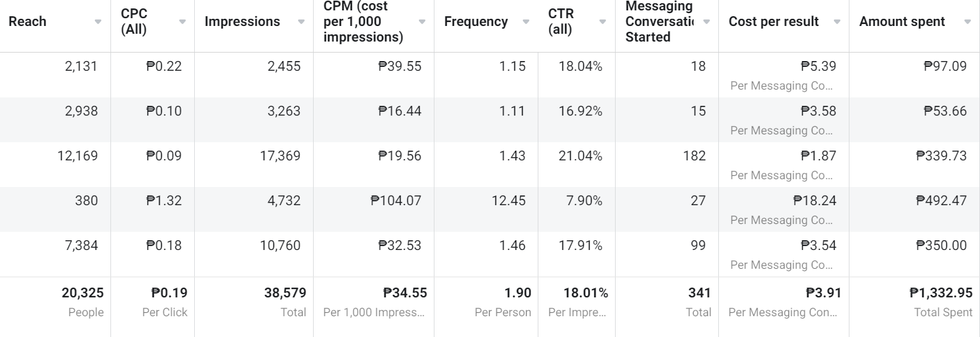Open the Frequency column dropdown arrow
Screen dimensions: 980x337
[x=526, y=22]
